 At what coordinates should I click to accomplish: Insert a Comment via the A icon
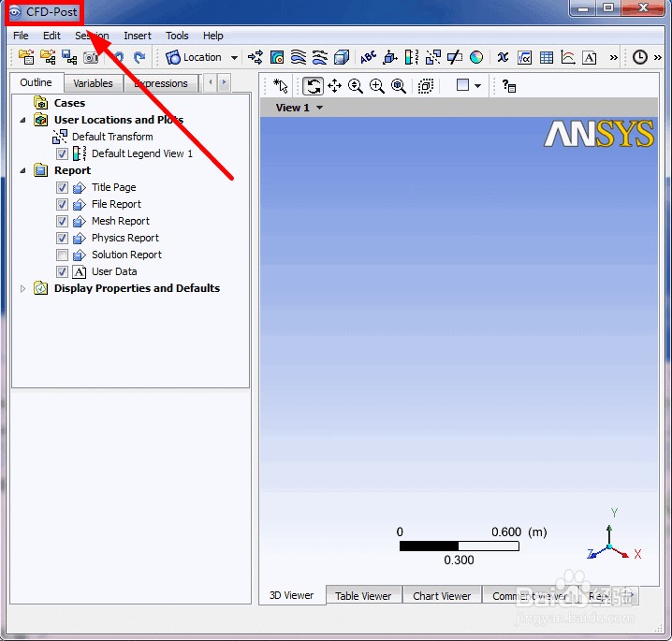tap(590, 57)
